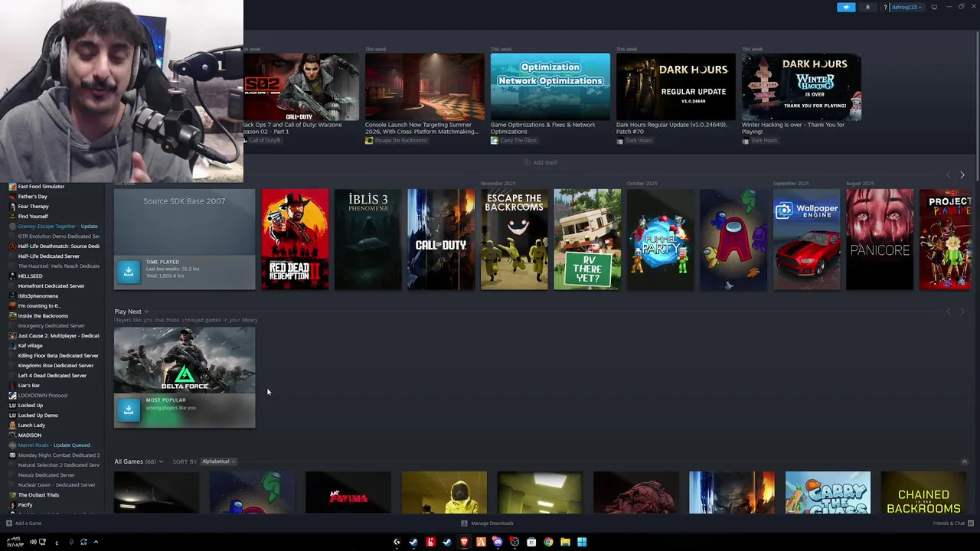Open the Carry The Glass tile in All Games
Image resolution: width=980 pixels, height=551 pixels.
(x=828, y=492)
